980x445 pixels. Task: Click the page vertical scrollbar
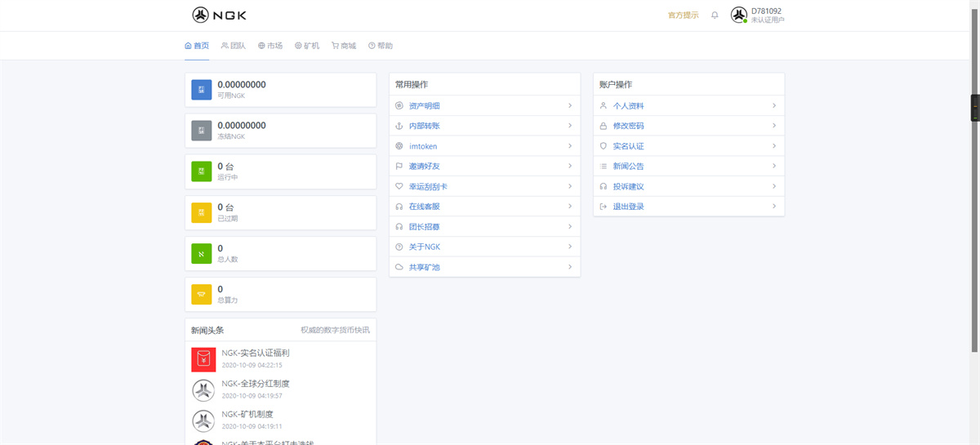click(x=974, y=204)
